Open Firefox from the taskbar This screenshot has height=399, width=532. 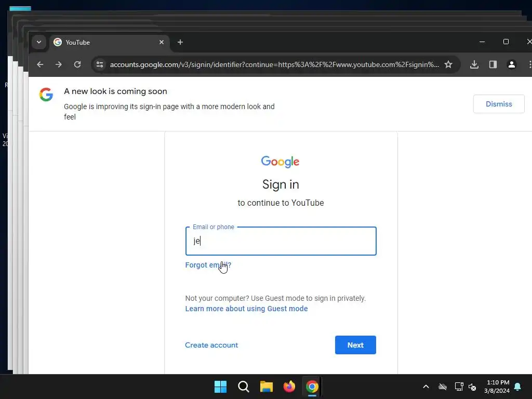(289, 387)
